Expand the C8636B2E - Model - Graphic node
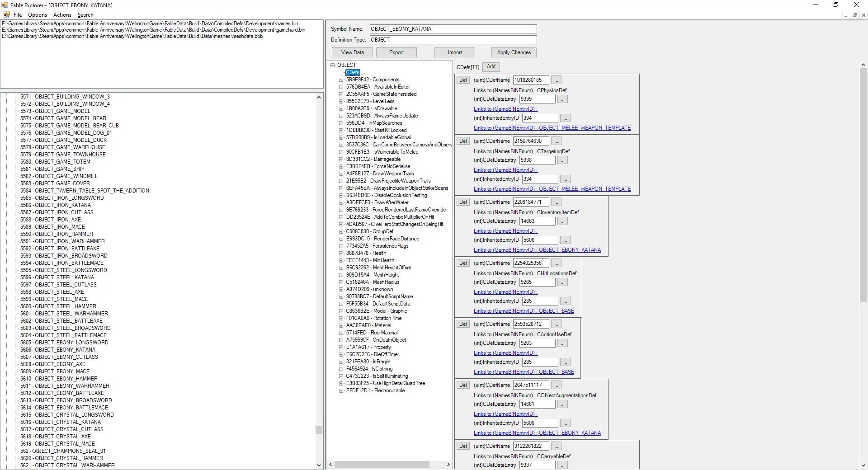 (341, 311)
